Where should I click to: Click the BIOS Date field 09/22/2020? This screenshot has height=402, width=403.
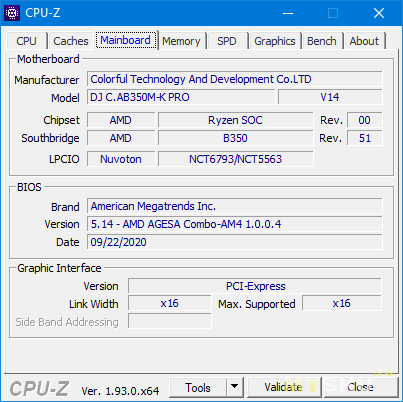click(235, 242)
